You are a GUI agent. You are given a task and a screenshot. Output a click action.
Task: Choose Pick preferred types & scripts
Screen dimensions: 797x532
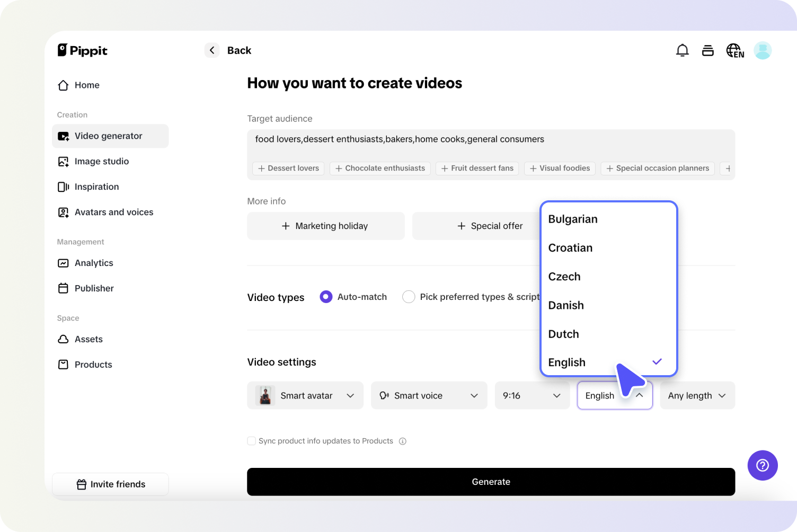coord(409,297)
